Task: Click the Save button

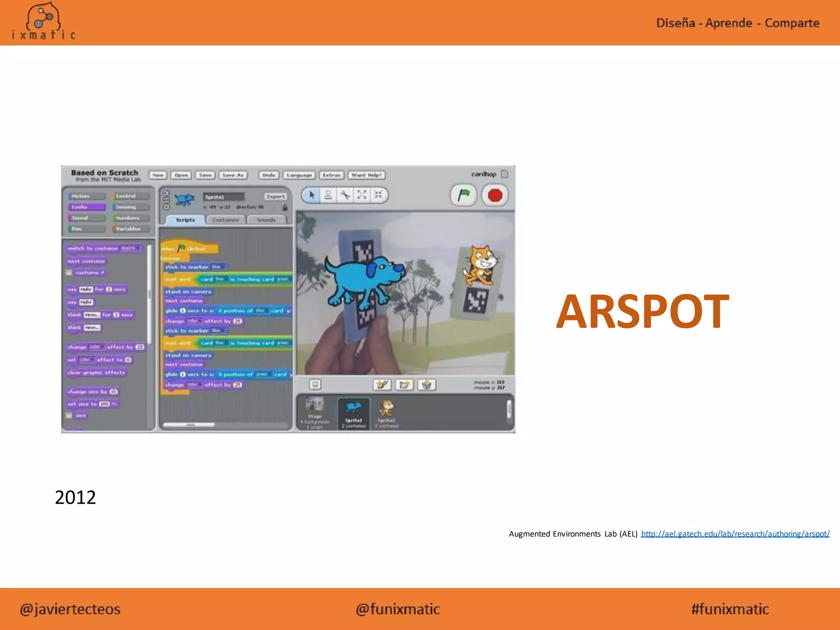Action: click(x=205, y=175)
